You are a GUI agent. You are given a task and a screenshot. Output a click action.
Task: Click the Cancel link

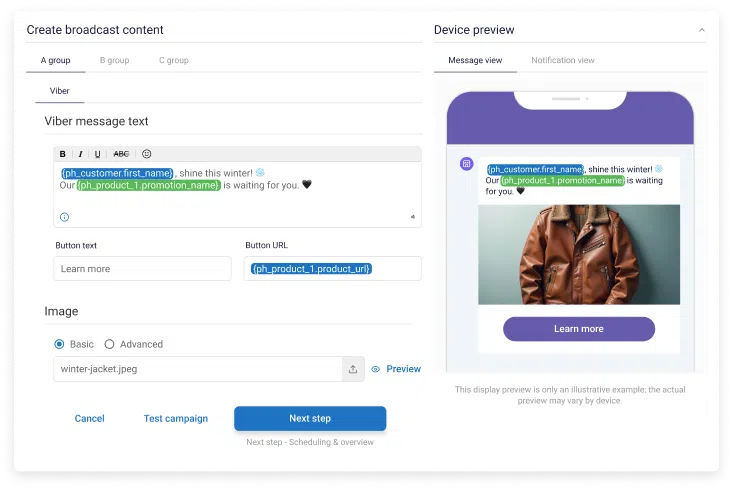(x=89, y=418)
